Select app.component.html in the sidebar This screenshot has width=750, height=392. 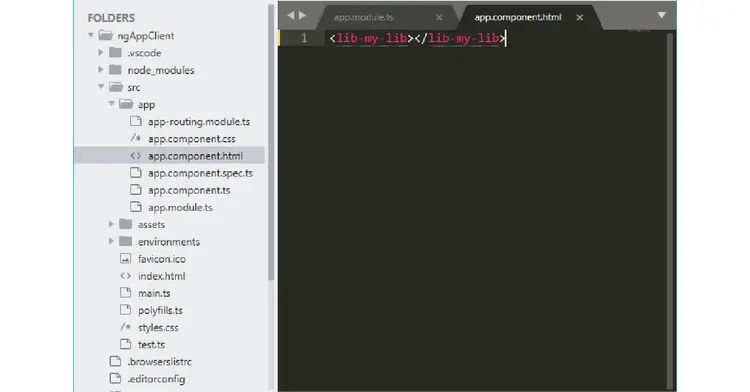(195, 156)
